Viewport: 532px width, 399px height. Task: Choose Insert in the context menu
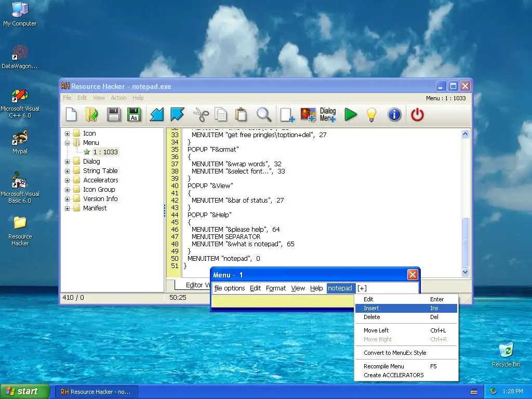pos(406,308)
